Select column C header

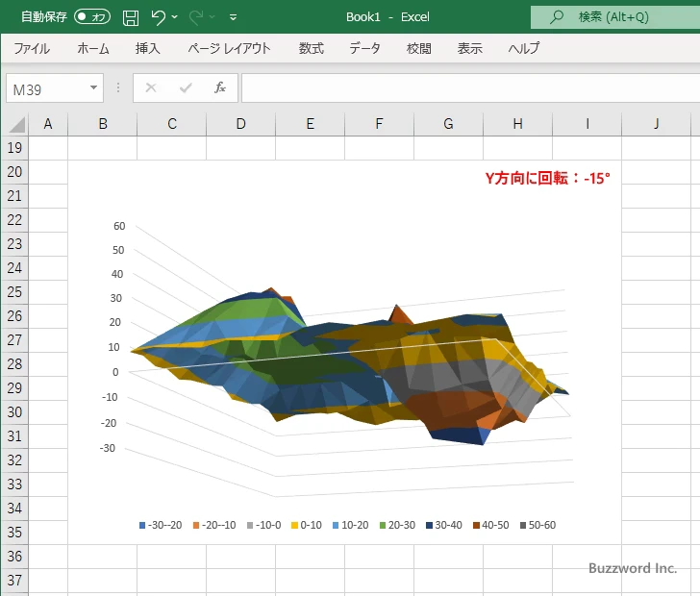(x=172, y=124)
